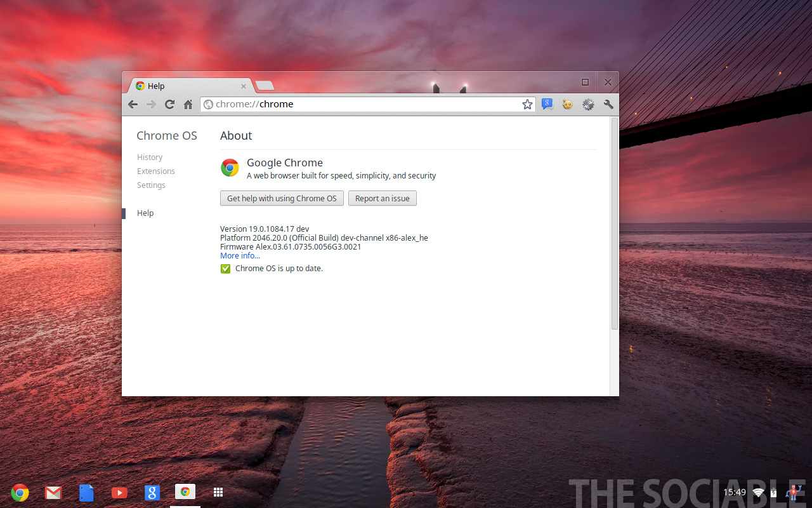This screenshot has height=508, width=812.
Task: Open the wrench menu in the toolbar
Action: (608, 105)
